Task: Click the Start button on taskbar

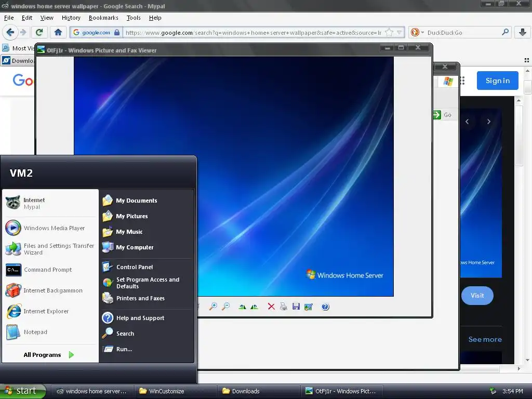Action: coord(22,391)
